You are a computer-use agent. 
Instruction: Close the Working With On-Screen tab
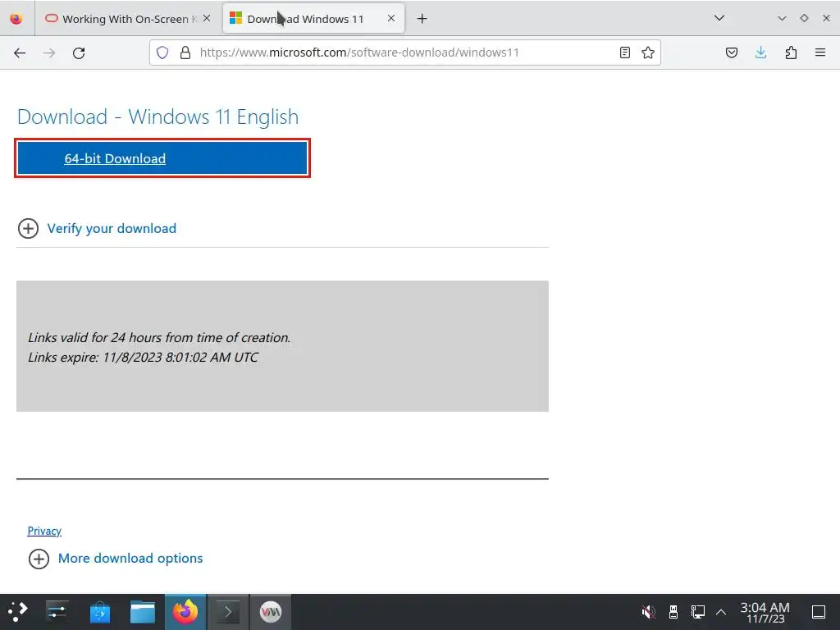point(207,18)
